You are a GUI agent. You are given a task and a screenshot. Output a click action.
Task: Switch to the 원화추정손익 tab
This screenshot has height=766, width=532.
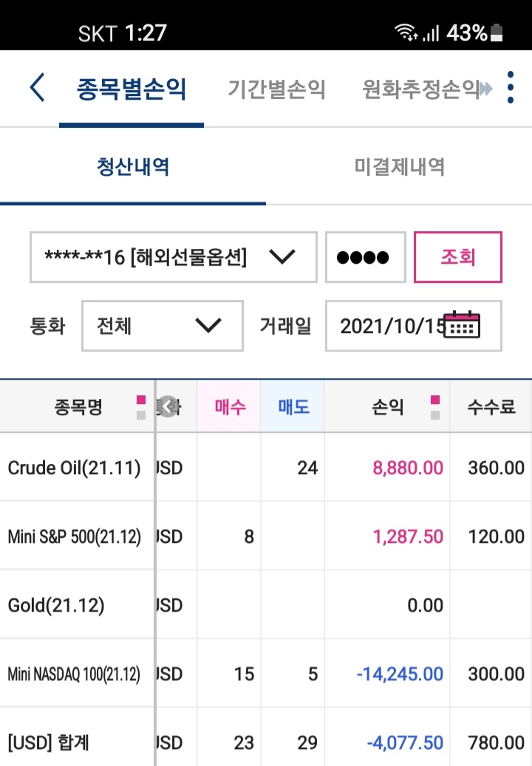420,89
